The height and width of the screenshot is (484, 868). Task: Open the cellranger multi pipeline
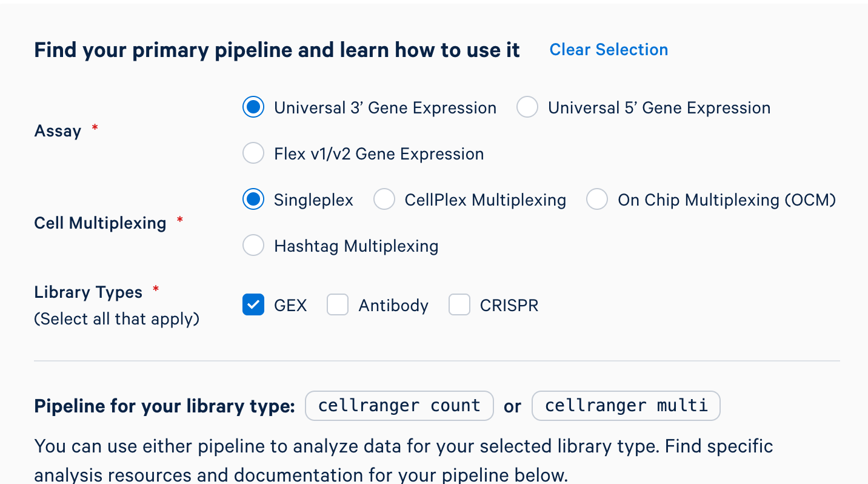tap(626, 406)
